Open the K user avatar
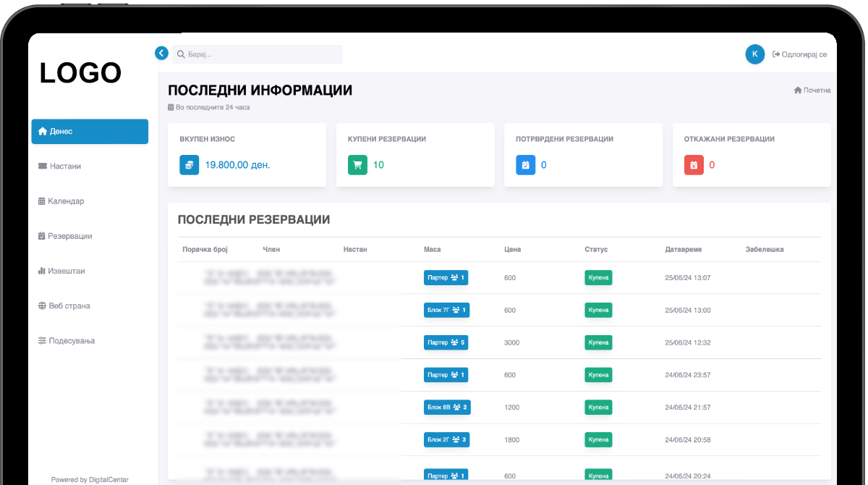 click(754, 54)
